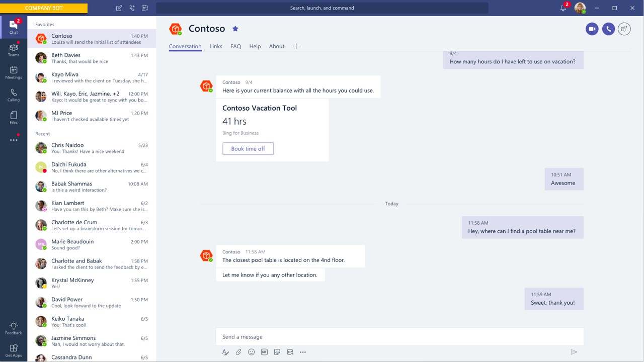Toggle Contoso favorite star
Screen dimensions: 644x362
tap(235, 29)
